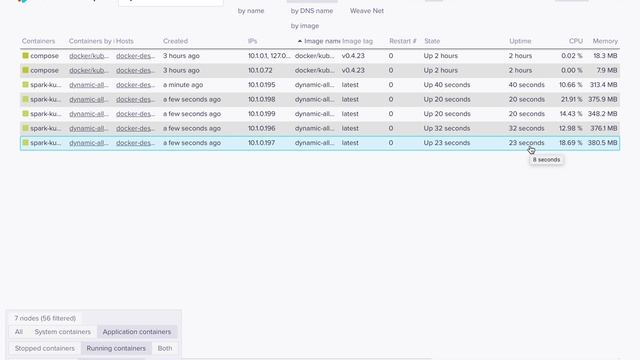The width and height of the screenshot is (640, 360).
Task: Click the 'Up 23 seconds' state cell
Action: pyautogui.click(x=447, y=143)
